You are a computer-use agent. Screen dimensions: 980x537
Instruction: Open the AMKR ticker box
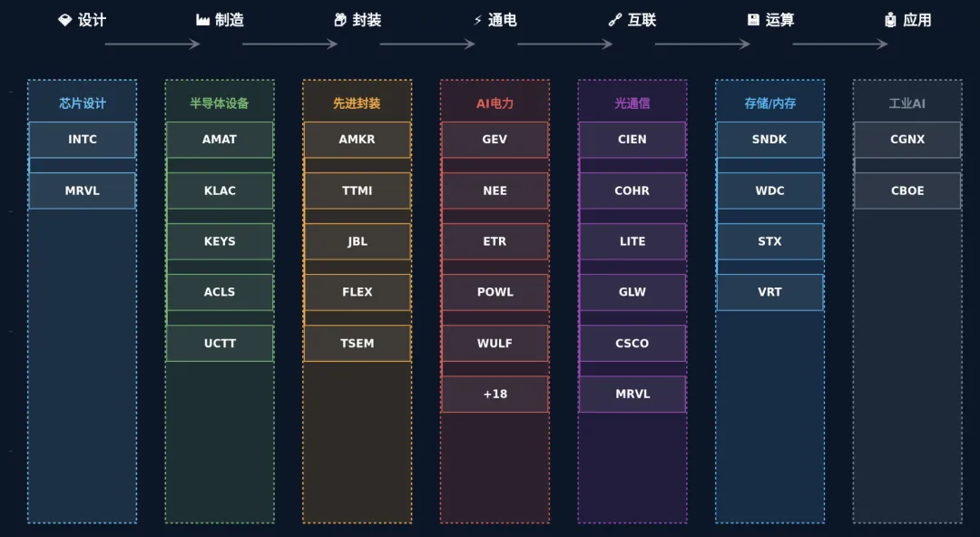pyautogui.click(x=357, y=140)
